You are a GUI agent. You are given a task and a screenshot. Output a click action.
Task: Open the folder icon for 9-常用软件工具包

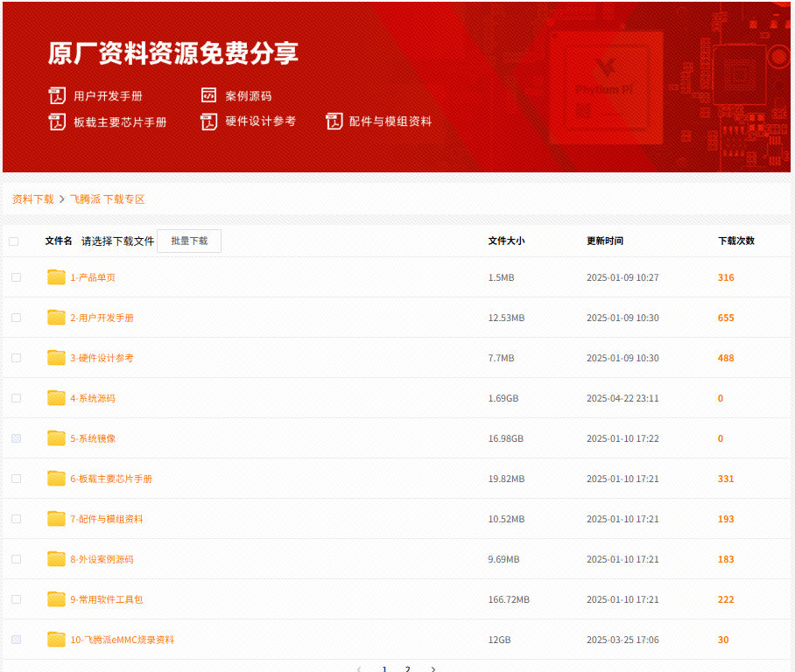(x=56, y=599)
